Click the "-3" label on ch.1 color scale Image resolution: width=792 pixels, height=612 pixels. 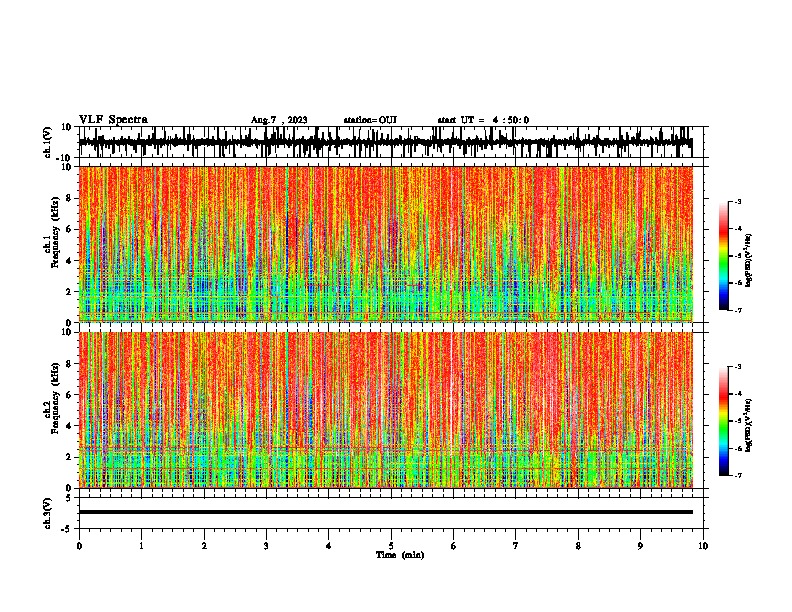coord(738,201)
